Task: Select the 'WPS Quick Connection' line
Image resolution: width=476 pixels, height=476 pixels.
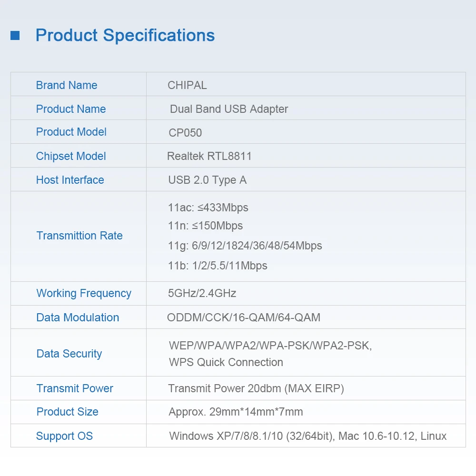Action: click(226, 362)
